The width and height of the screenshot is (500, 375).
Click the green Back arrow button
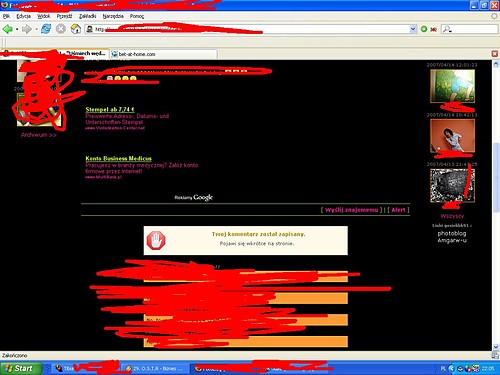[x=7, y=29]
